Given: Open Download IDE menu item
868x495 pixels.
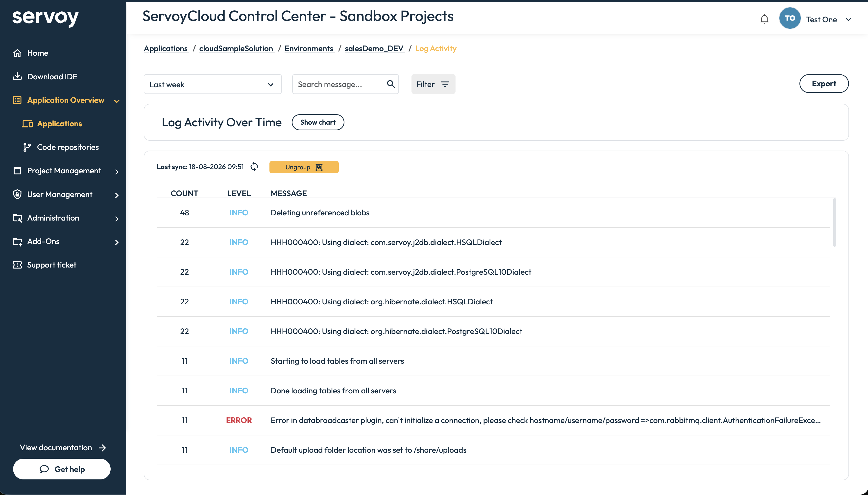Looking at the screenshot, I should tap(52, 76).
